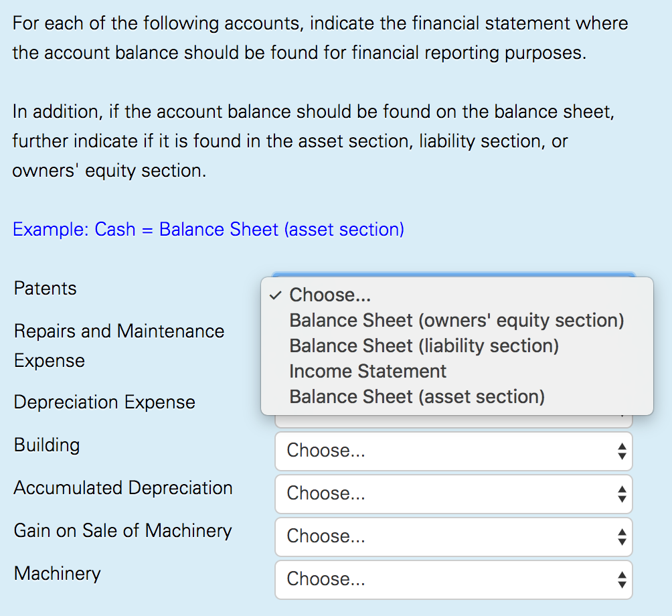Click the up-down stepper on the Building dropdown
The height and width of the screenshot is (616, 672).
tap(621, 451)
